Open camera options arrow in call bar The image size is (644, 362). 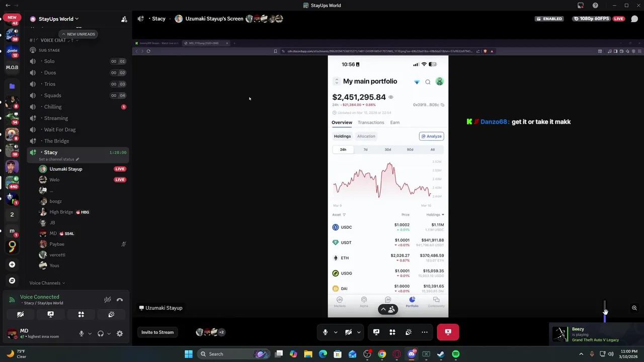pos(359,332)
